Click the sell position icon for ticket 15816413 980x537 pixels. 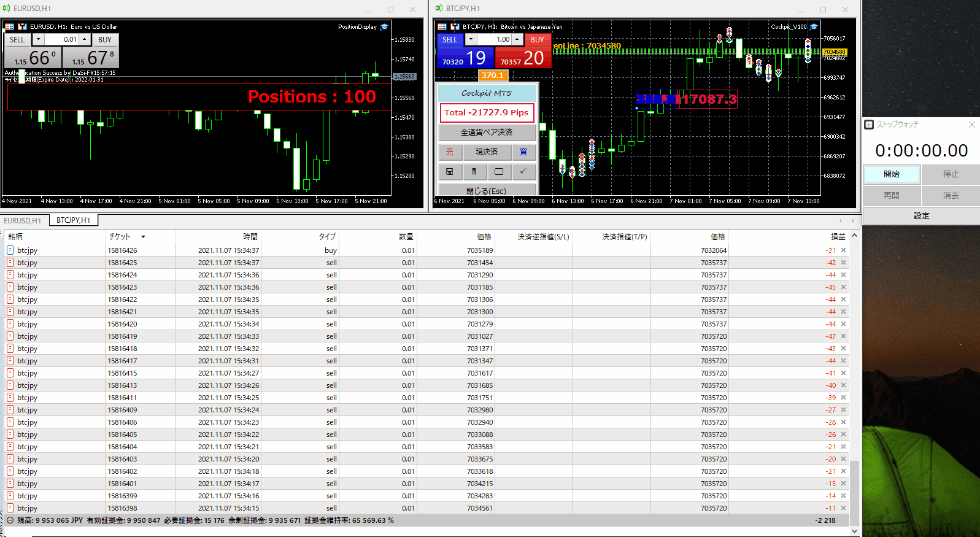10,385
